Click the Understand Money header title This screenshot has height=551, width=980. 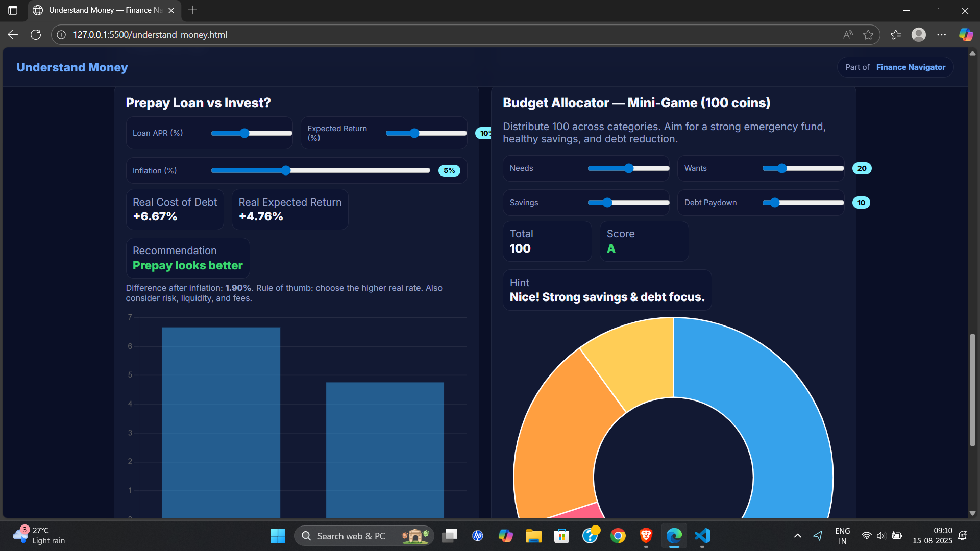pyautogui.click(x=72, y=67)
